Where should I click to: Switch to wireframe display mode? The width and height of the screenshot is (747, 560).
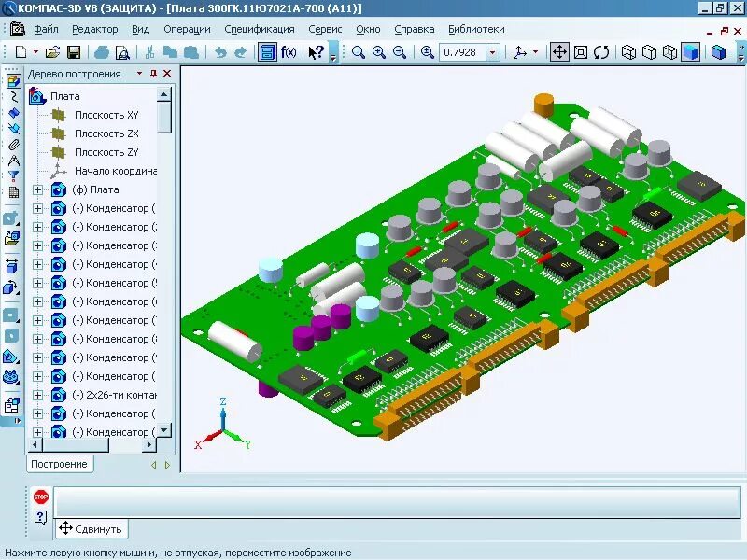coord(628,52)
